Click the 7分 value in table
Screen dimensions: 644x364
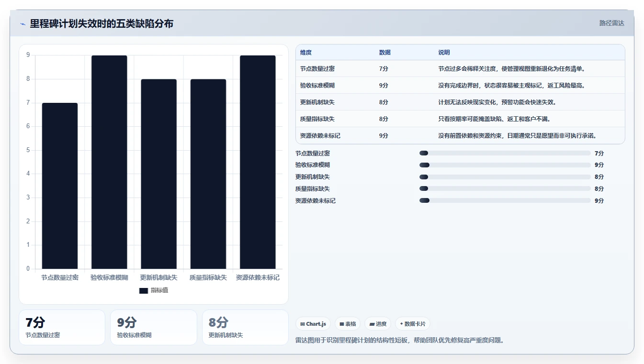(x=384, y=69)
